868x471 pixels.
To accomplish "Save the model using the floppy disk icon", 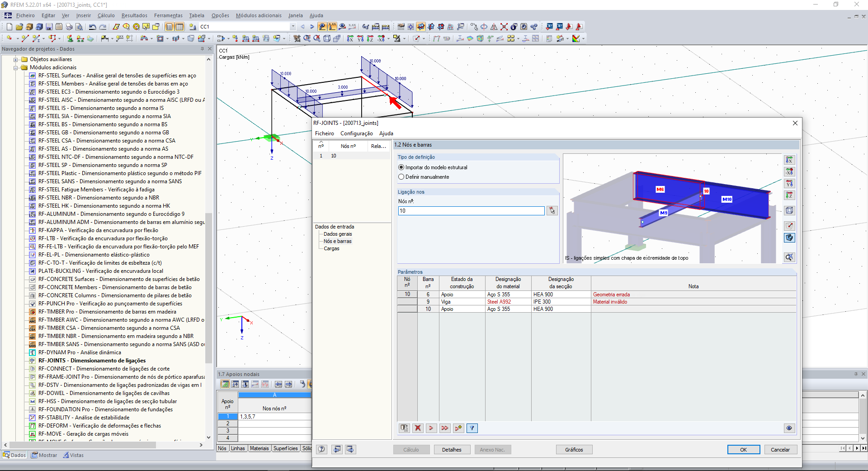I will tap(49, 27).
